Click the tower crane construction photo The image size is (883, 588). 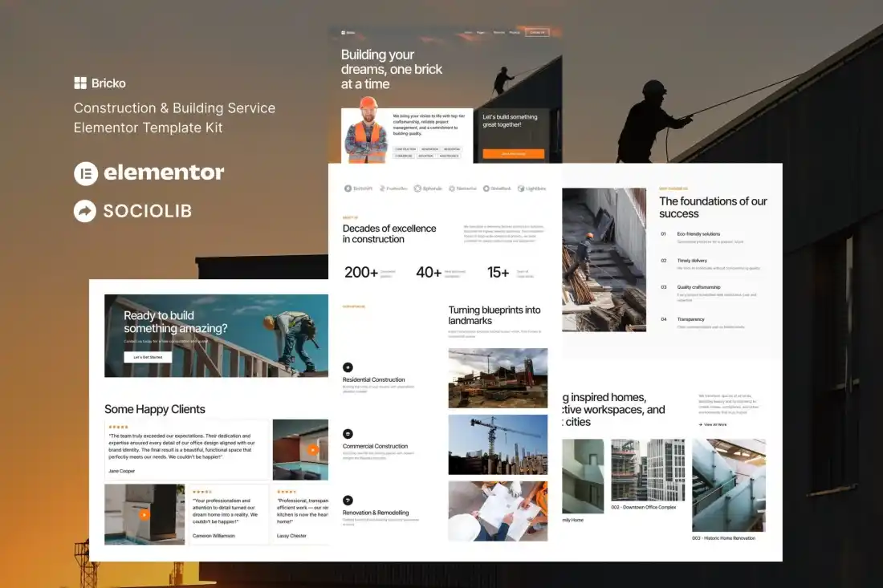tap(498, 444)
